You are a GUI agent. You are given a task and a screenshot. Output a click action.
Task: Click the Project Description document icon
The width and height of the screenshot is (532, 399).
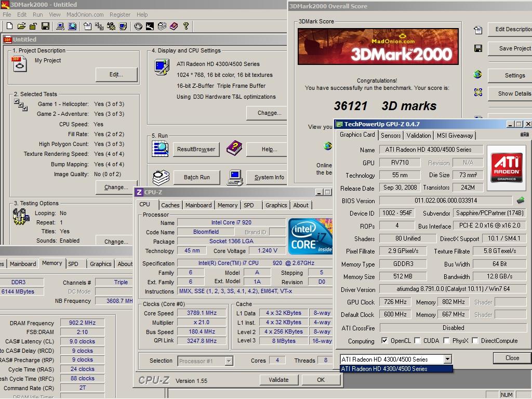click(x=19, y=64)
